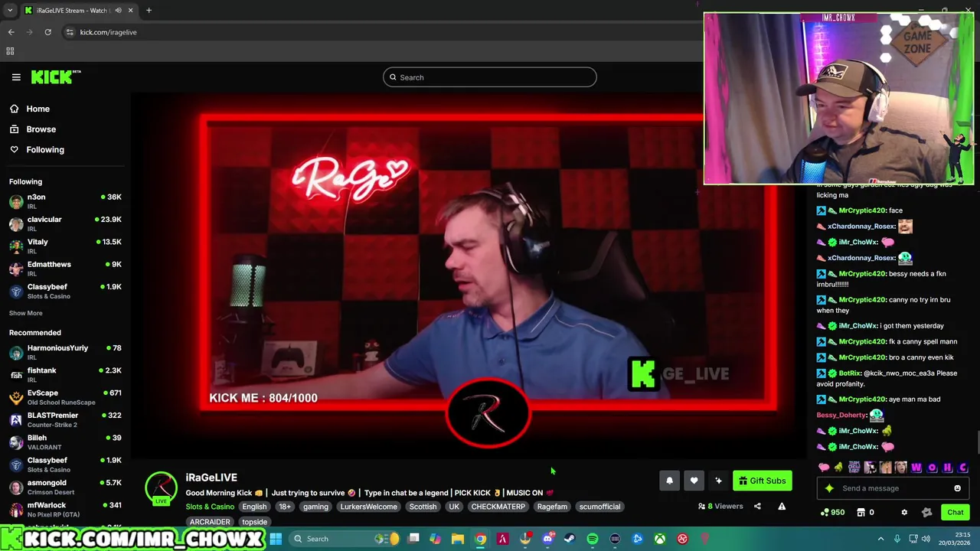Open BLASTPremier recommended channel
980x551 pixels.
pyautogui.click(x=65, y=419)
